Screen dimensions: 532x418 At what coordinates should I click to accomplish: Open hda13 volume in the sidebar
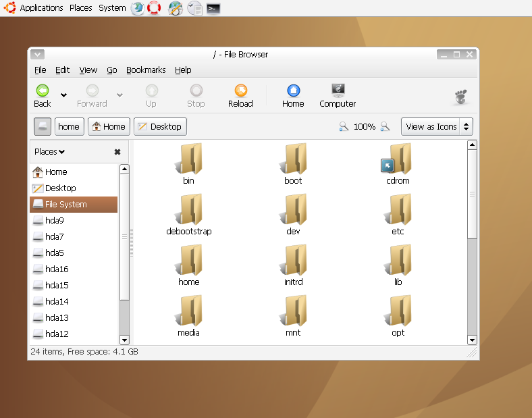(74, 318)
